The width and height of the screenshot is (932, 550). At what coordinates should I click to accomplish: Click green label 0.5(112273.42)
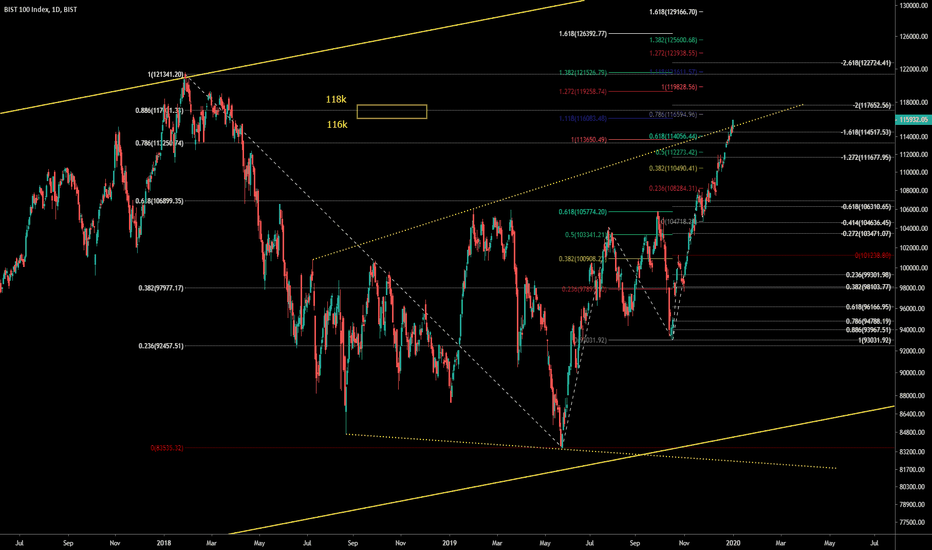coord(676,152)
